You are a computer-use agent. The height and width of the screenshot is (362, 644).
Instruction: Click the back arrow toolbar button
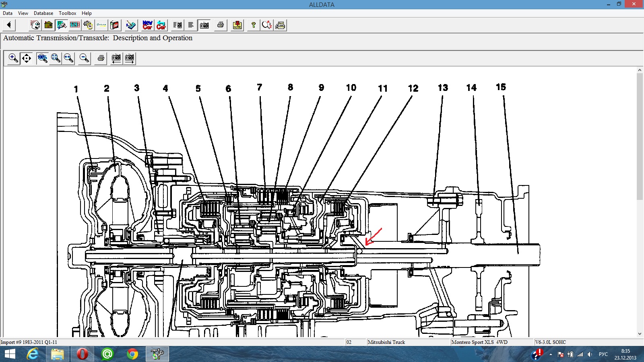[9, 25]
